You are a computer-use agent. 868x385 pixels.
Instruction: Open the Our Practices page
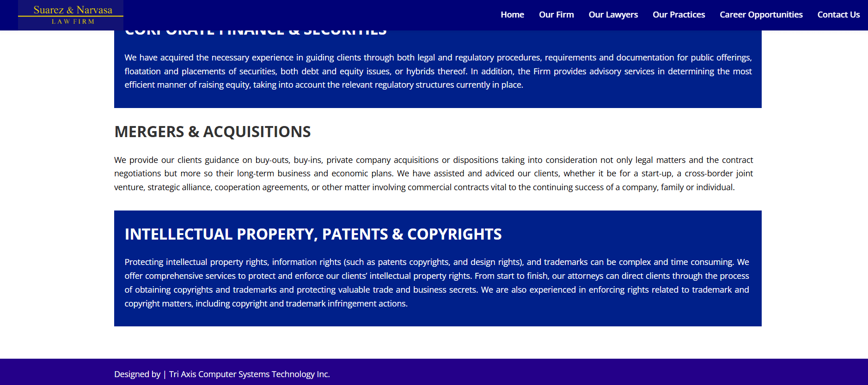pos(679,14)
